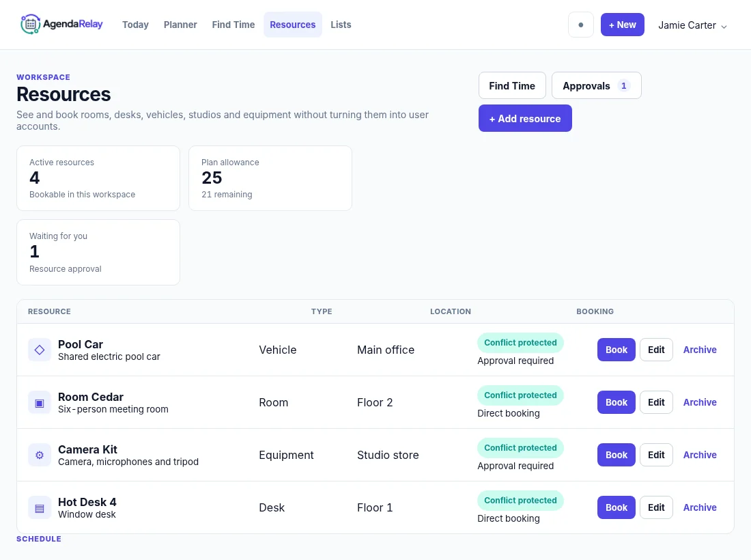Click the Hot Desk 4 desk icon
Image resolution: width=751 pixels, height=560 pixels.
40,508
